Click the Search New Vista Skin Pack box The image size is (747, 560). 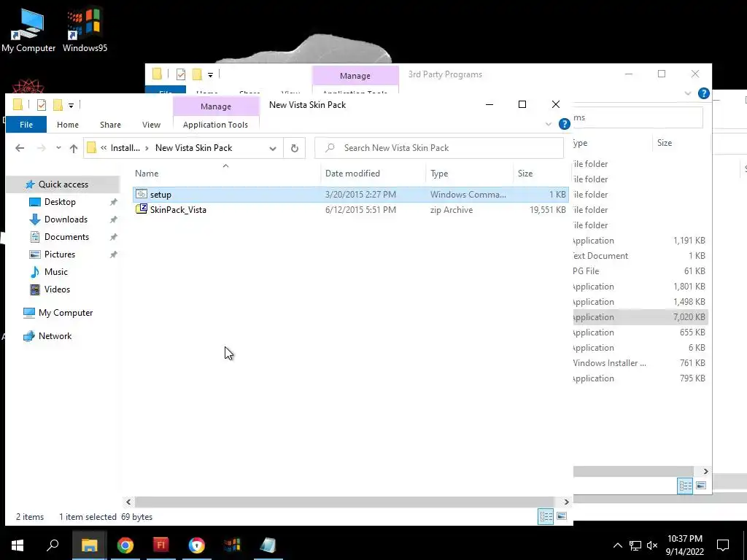439,148
